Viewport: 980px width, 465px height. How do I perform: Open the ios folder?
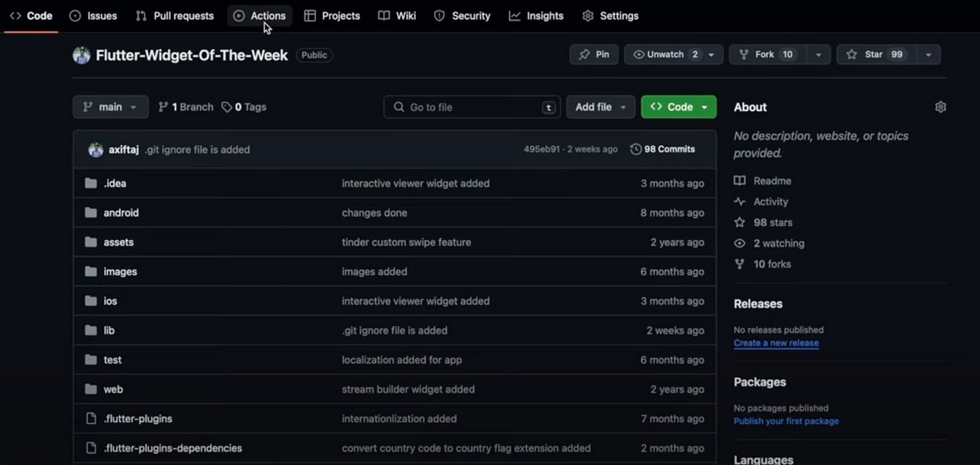[110, 301]
